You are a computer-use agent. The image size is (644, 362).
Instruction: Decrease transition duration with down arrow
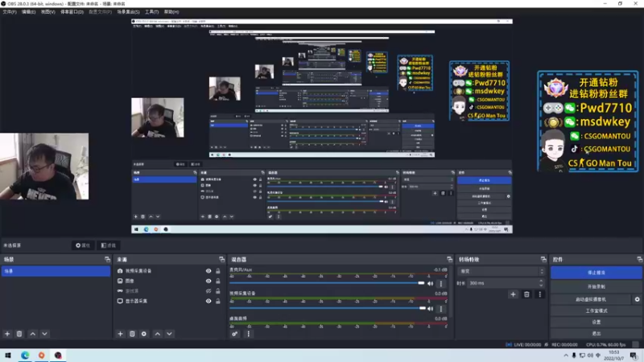tap(541, 286)
